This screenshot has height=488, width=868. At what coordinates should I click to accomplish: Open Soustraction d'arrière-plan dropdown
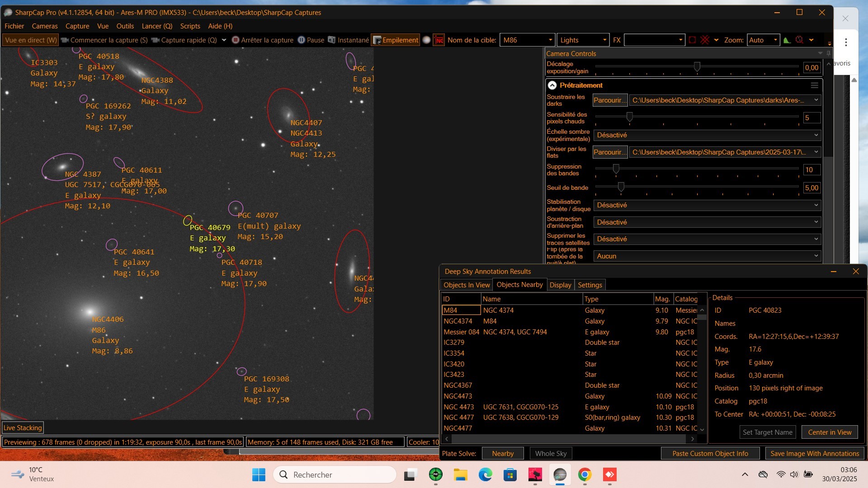707,222
